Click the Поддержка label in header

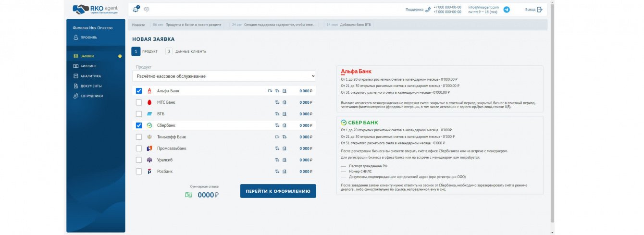[414, 10]
